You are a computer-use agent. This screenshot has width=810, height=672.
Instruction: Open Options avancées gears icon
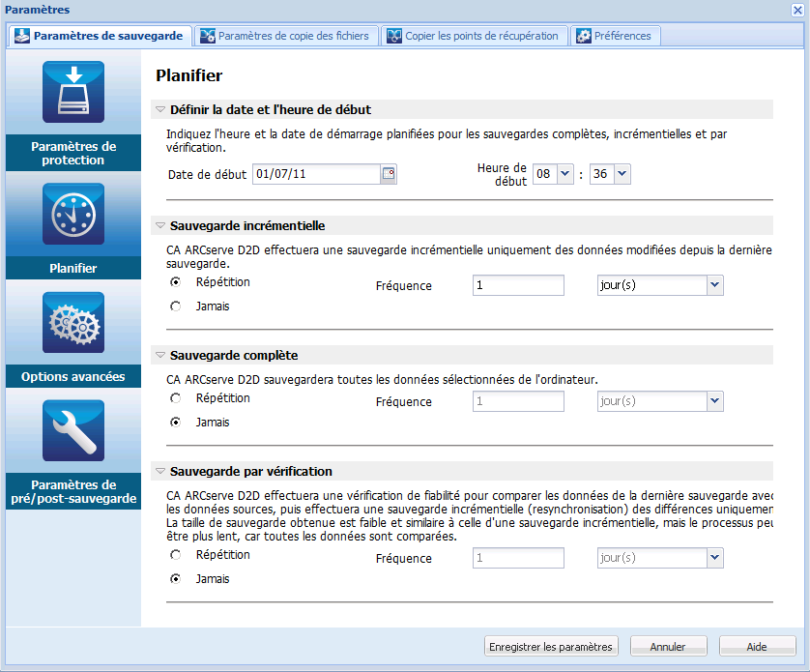(73, 323)
